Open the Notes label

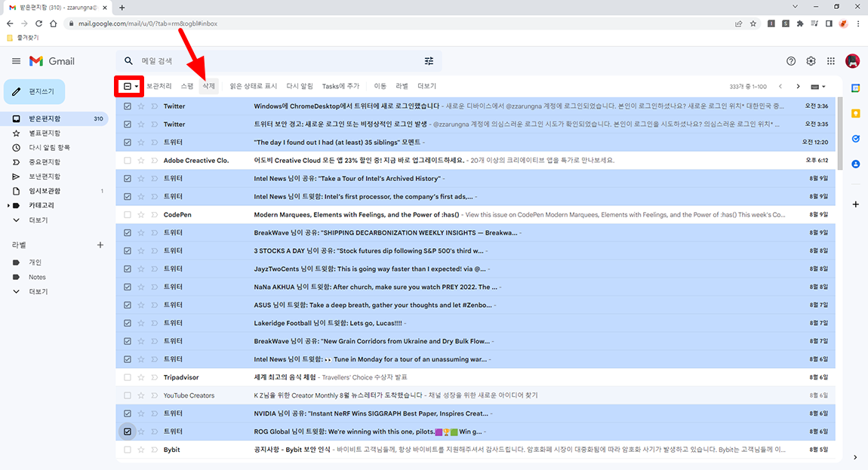[37, 277]
